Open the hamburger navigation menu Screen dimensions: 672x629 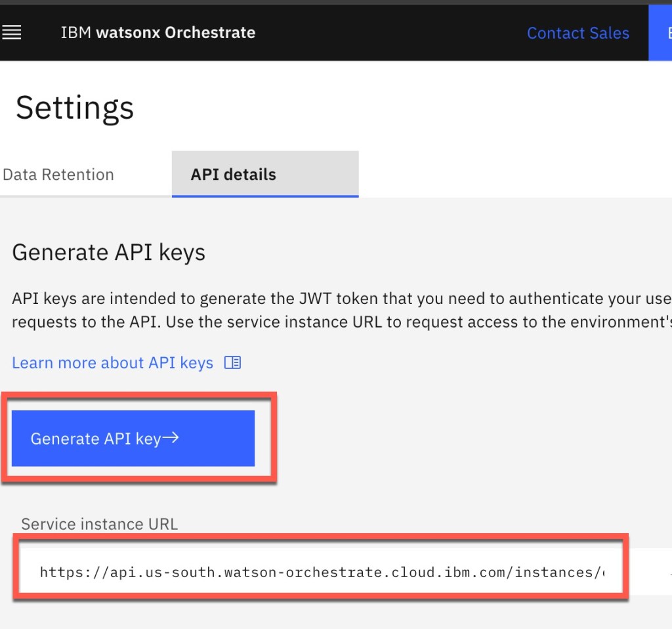point(12,33)
